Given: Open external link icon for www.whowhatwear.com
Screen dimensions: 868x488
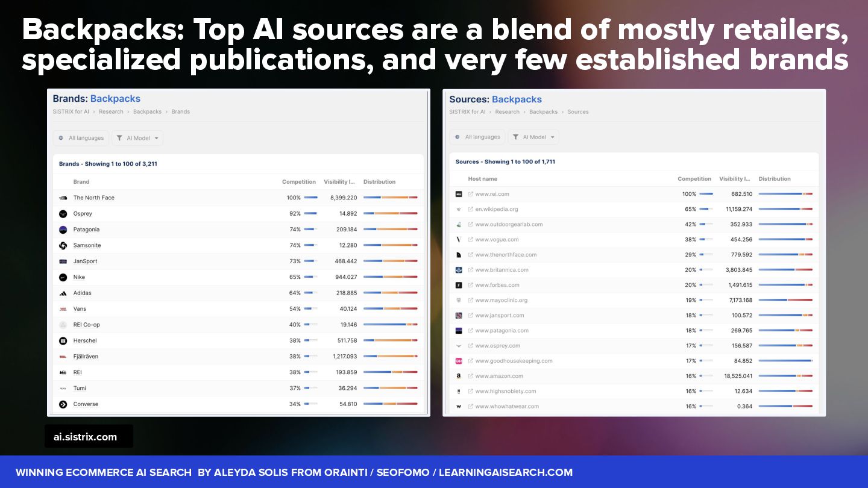Looking at the screenshot, I should pos(471,406).
